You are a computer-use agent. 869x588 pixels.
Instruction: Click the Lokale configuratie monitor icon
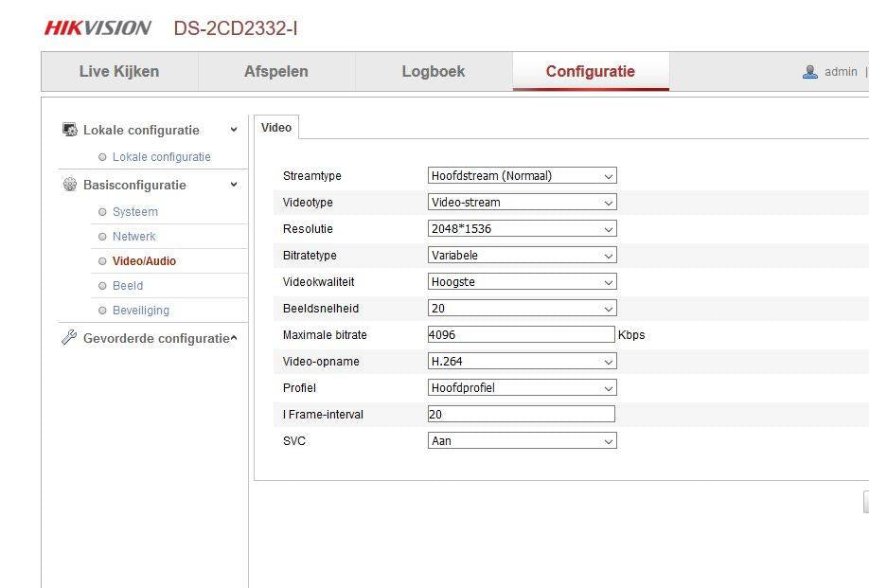click(x=69, y=130)
